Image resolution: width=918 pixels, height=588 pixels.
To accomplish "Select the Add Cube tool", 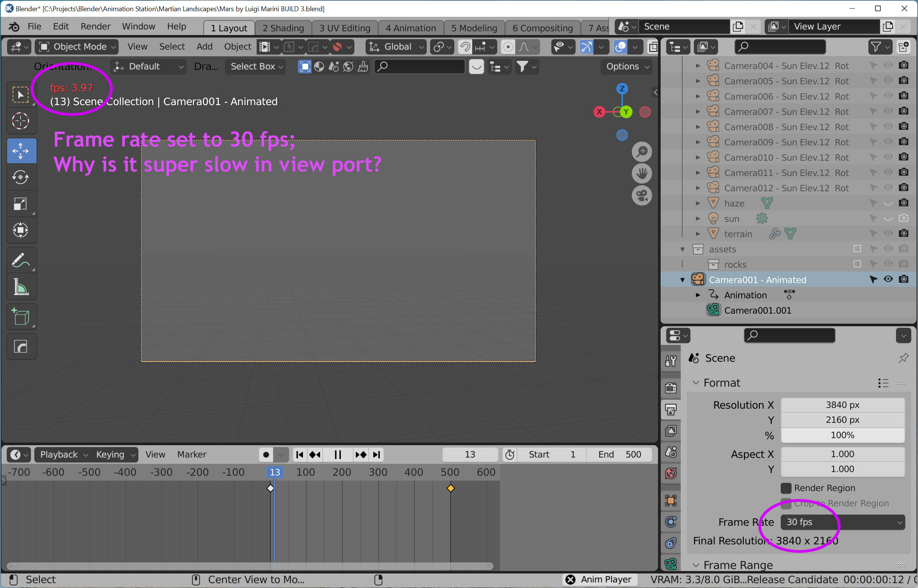I will tap(21, 317).
